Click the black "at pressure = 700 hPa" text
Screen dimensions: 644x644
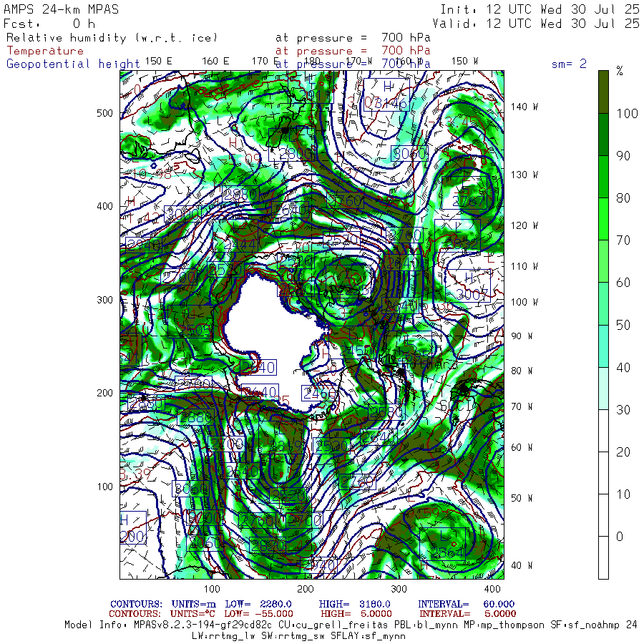pyautogui.click(x=353, y=38)
